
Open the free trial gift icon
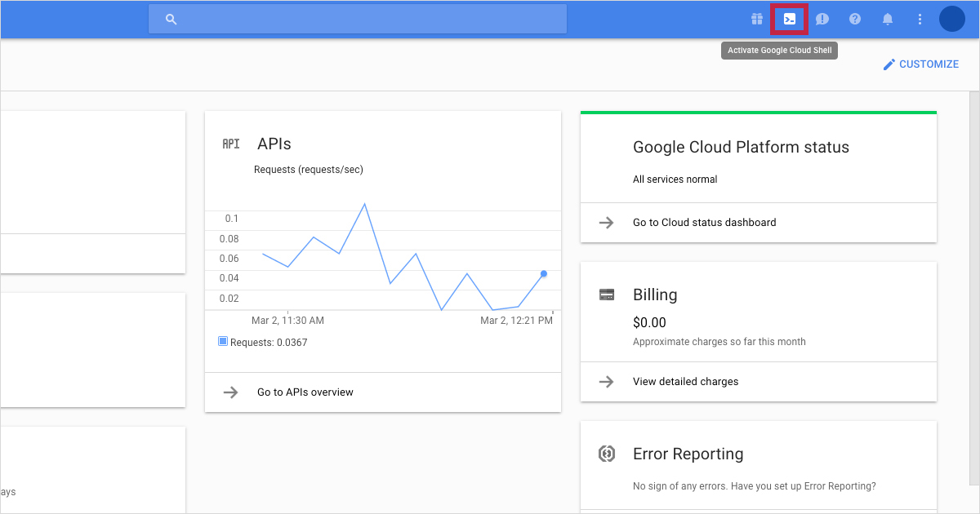click(757, 19)
